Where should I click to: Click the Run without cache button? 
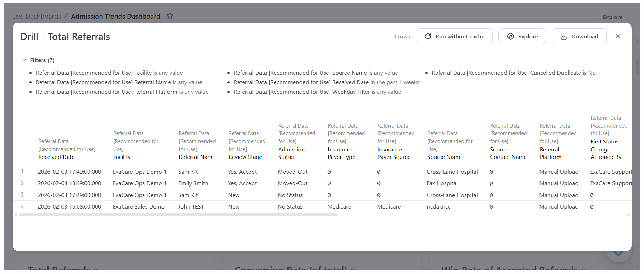point(454,36)
